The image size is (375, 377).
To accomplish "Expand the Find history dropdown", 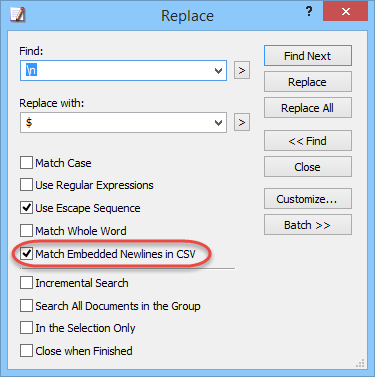I will point(218,71).
